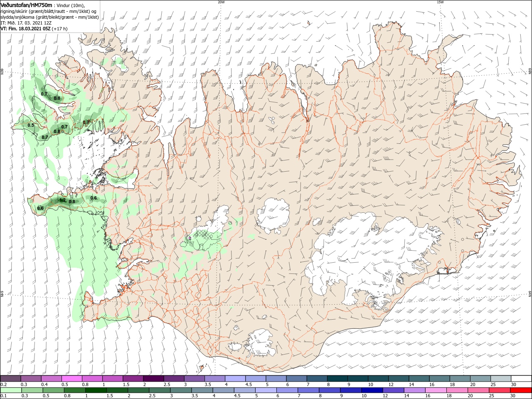Click the 0.1 label under the bottom legend row
The image size is (532, 399).
3,396
